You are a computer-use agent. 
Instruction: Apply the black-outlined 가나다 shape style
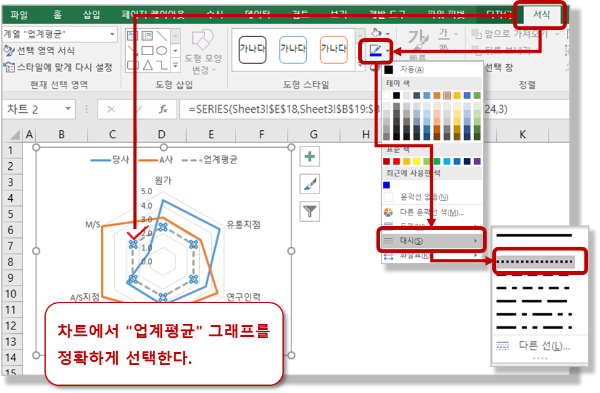(x=252, y=49)
